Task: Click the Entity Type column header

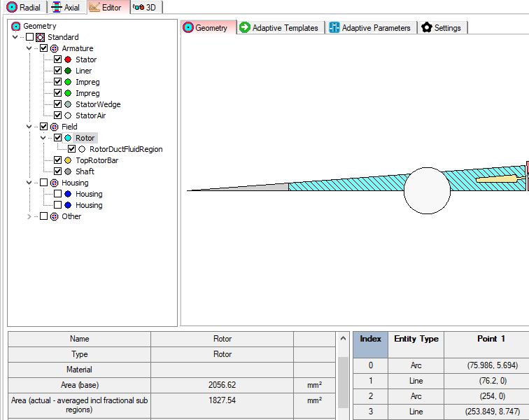Action: point(416,344)
